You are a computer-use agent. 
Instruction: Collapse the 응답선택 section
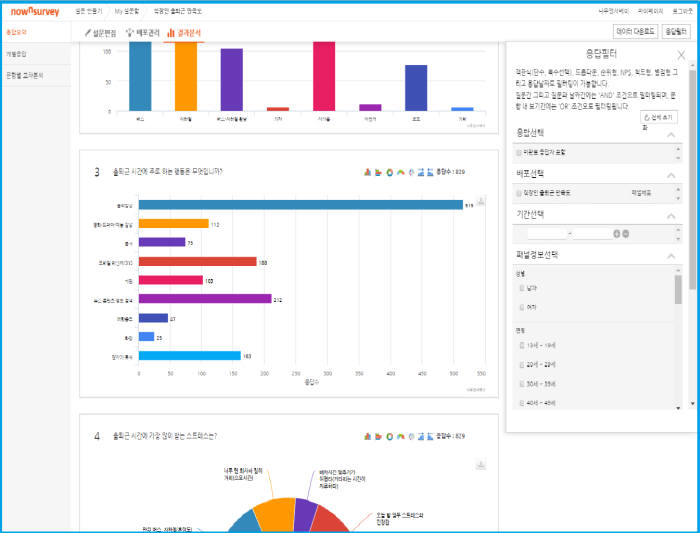point(671,135)
